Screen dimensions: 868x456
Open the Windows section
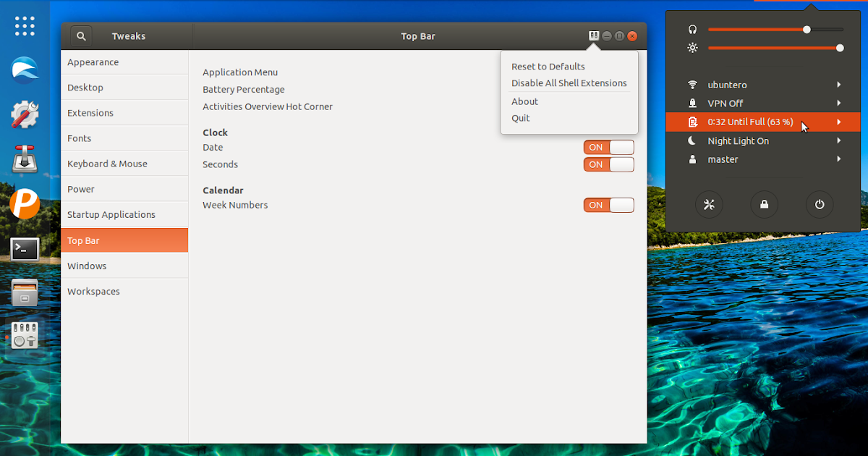coord(124,266)
